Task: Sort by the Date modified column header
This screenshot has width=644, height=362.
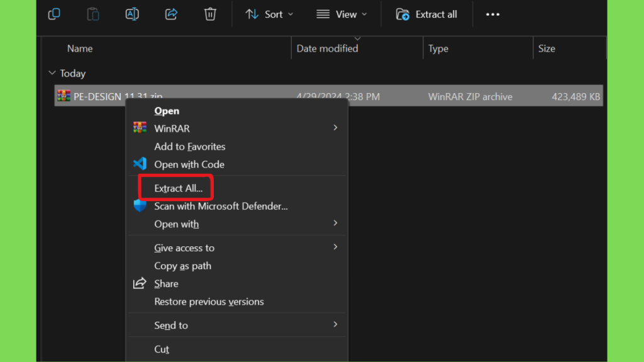Action: (327, 48)
